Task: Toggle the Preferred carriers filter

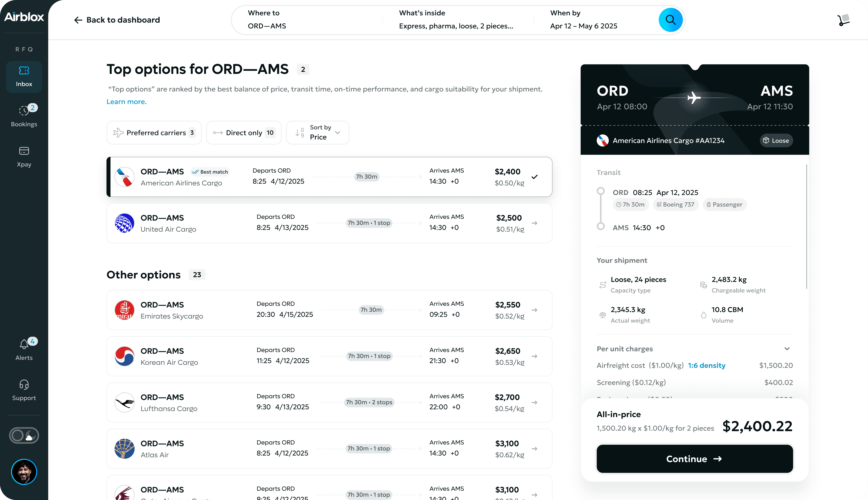Action: (x=154, y=132)
